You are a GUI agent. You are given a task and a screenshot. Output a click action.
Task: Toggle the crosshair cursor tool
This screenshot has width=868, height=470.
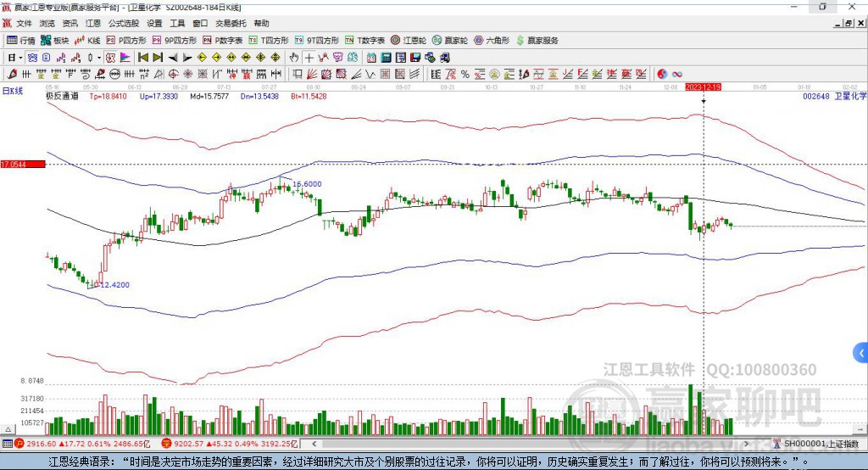tap(309, 58)
